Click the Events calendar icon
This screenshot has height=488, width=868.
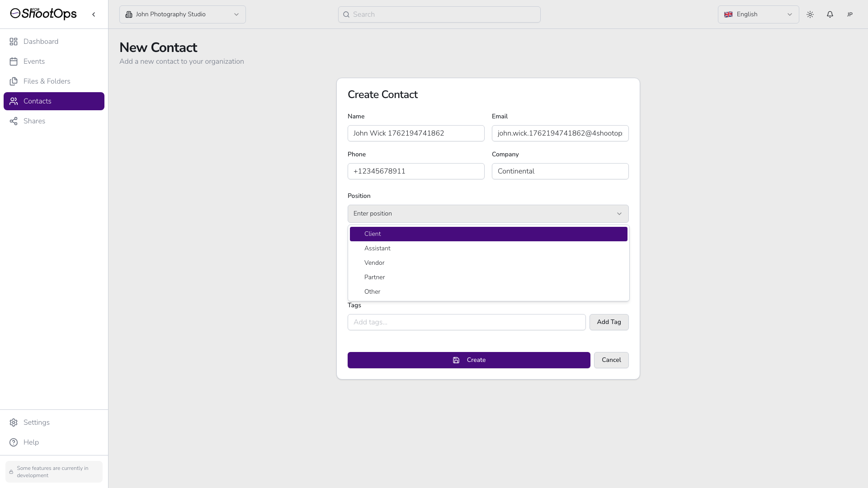point(14,61)
